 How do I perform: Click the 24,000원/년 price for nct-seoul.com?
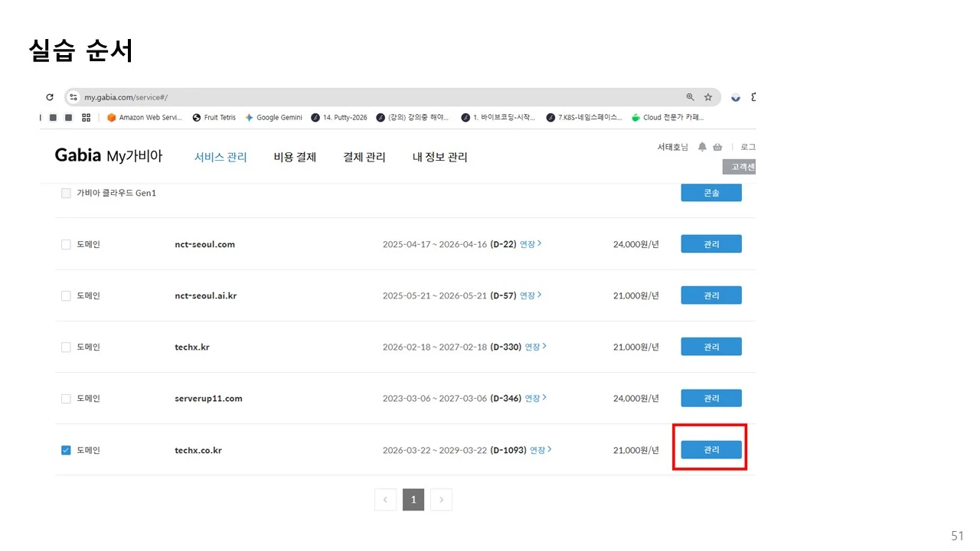point(635,244)
